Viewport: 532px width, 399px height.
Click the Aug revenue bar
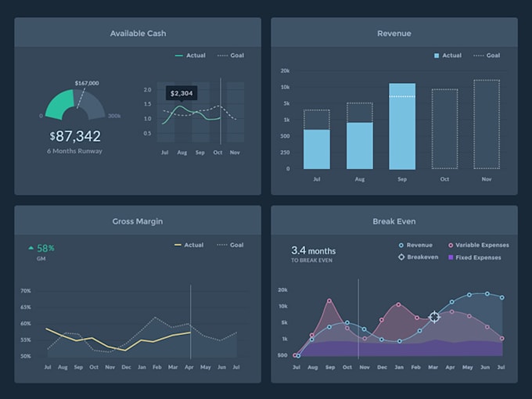360,146
